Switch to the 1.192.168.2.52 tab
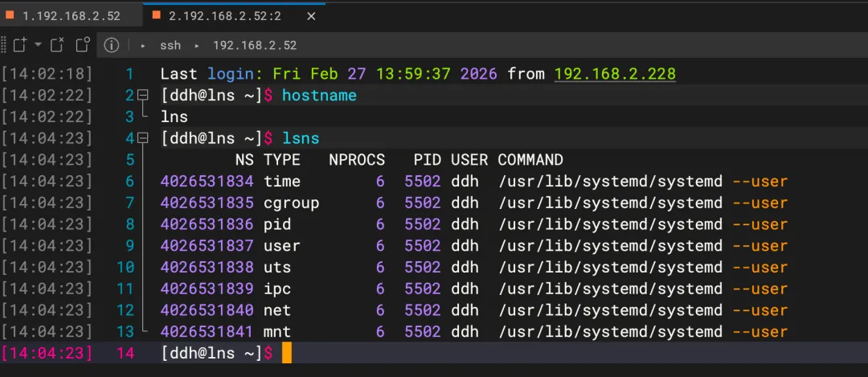 tap(71, 15)
